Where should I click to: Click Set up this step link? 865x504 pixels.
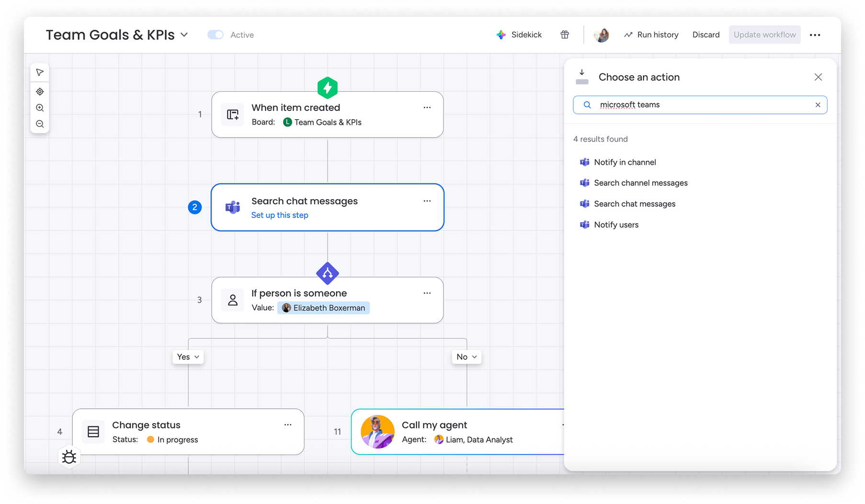pos(280,215)
